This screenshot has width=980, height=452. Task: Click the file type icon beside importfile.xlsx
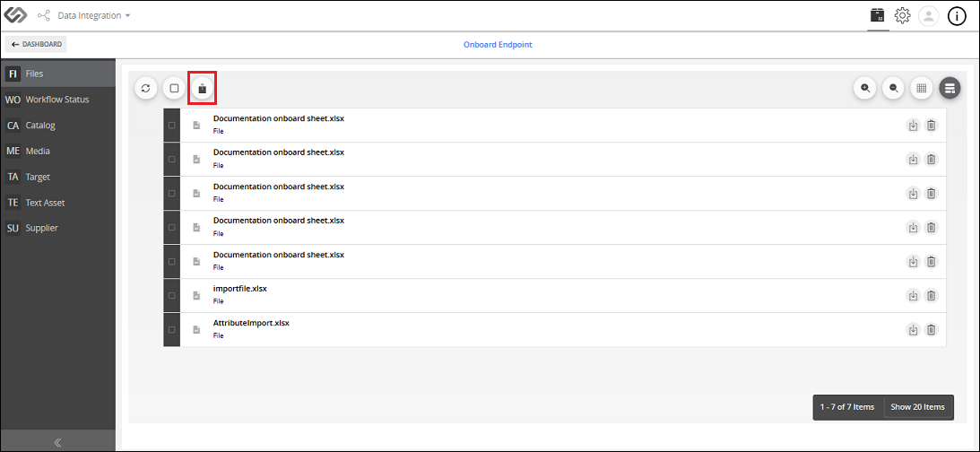196,296
